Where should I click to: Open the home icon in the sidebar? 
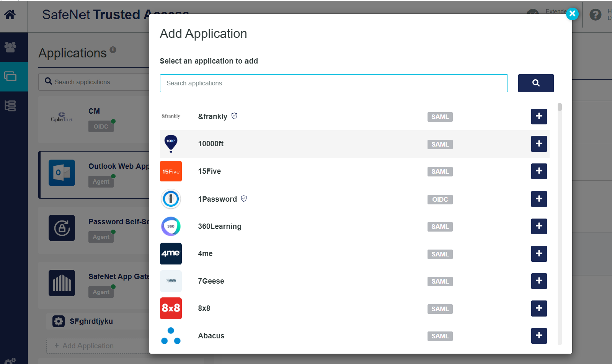(10, 15)
